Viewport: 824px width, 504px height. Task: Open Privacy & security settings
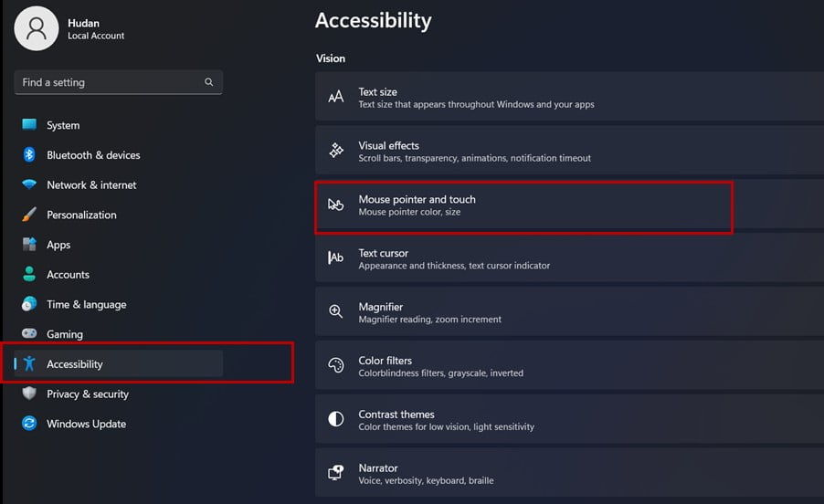88,394
